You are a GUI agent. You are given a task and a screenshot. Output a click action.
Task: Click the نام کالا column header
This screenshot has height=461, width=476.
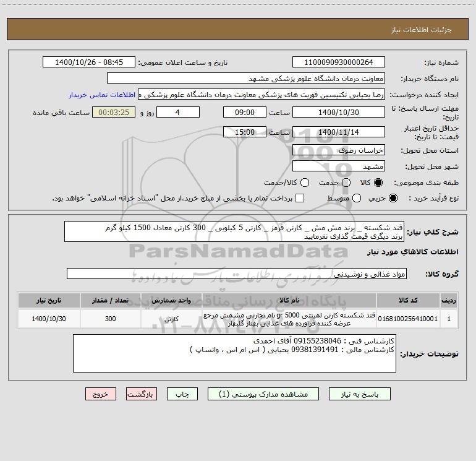[x=289, y=301]
